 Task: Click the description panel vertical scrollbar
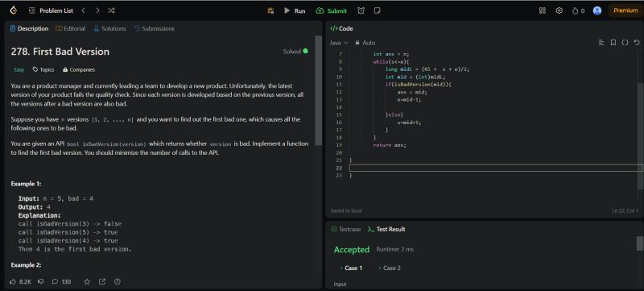(x=318, y=90)
